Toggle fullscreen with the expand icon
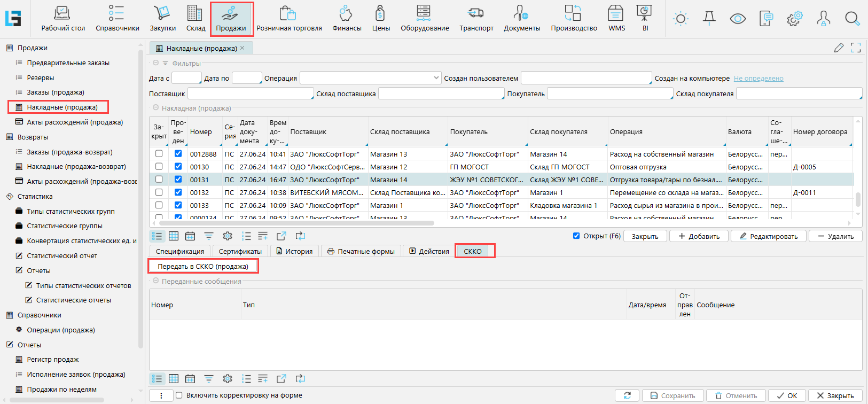The width and height of the screenshot is (868, 404). 856,48
